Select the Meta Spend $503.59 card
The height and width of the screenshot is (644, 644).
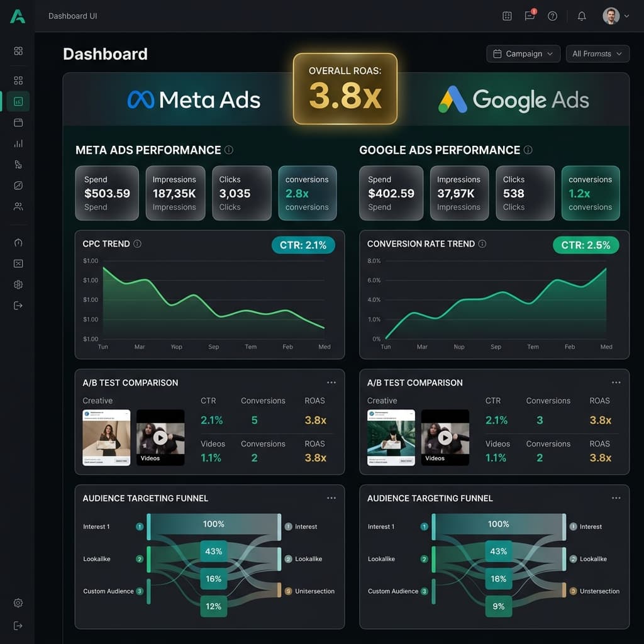click(107, 193)
